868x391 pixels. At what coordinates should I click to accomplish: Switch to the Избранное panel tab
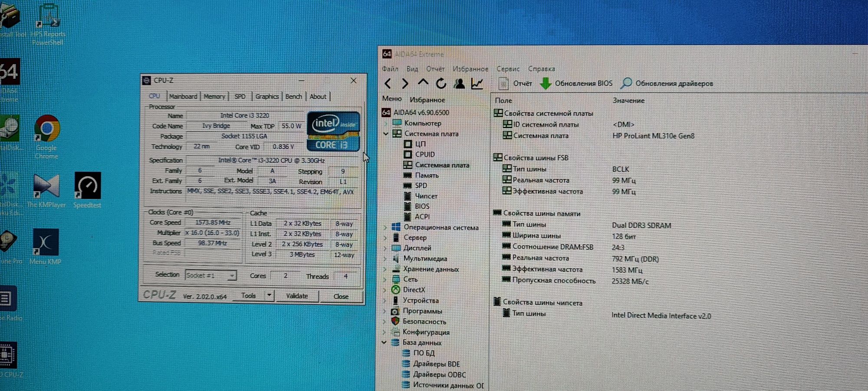(x=427, y=99)
